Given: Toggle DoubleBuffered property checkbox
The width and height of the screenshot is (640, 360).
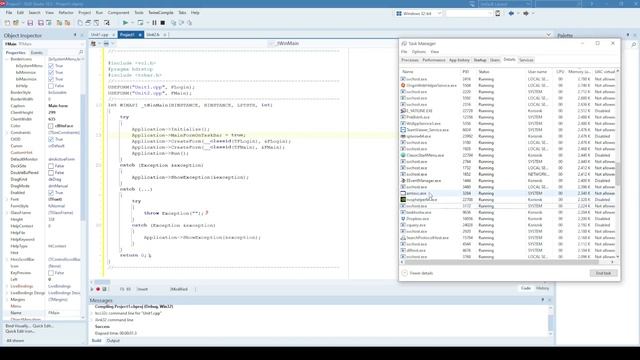Looking at the screenshot, I should (x=51, y=173).
